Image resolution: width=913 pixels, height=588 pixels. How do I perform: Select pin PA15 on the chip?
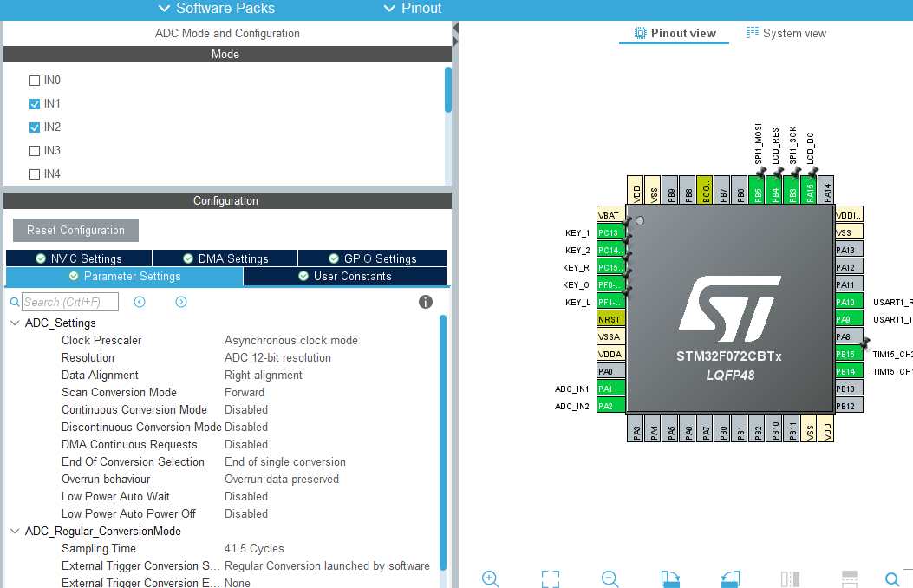809,190
